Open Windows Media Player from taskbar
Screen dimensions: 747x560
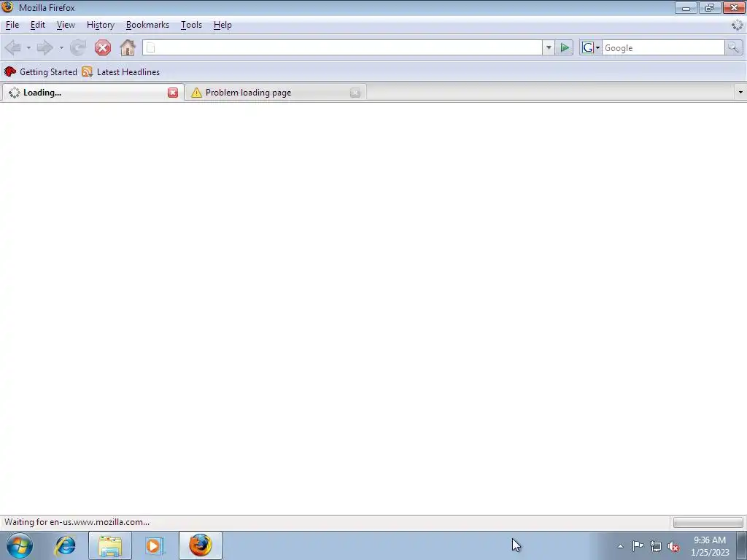[155, 545]
